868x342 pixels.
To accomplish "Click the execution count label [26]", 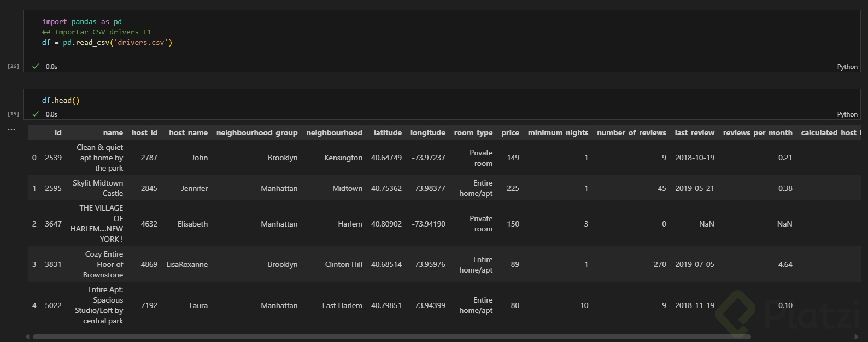I will [13, 66].
